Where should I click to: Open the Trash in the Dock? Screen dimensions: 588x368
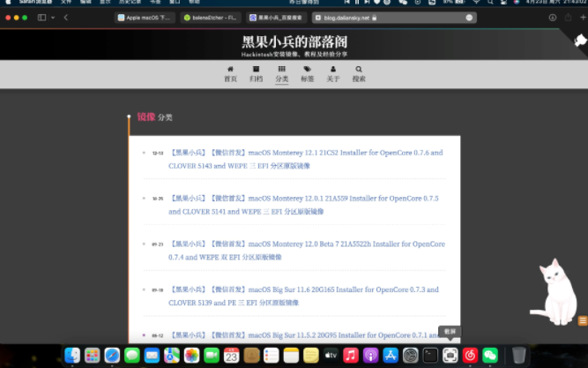click(x=518, y=355)
